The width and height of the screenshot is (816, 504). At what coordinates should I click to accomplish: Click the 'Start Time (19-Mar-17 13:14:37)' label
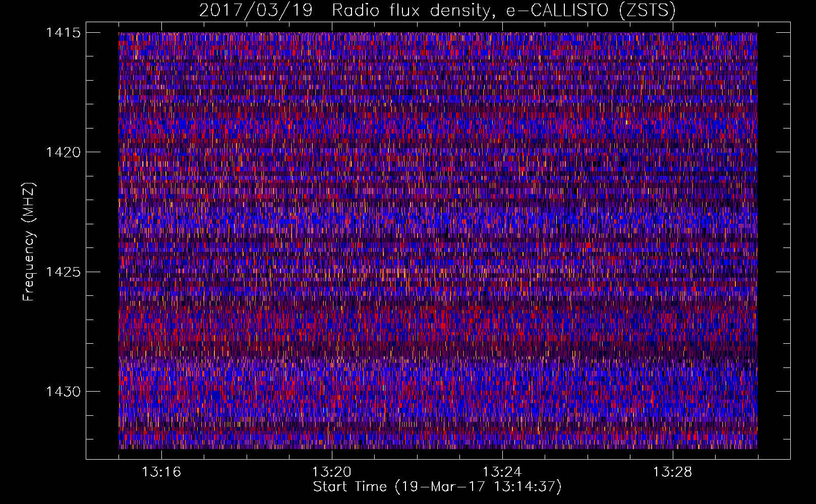(437, 487)
